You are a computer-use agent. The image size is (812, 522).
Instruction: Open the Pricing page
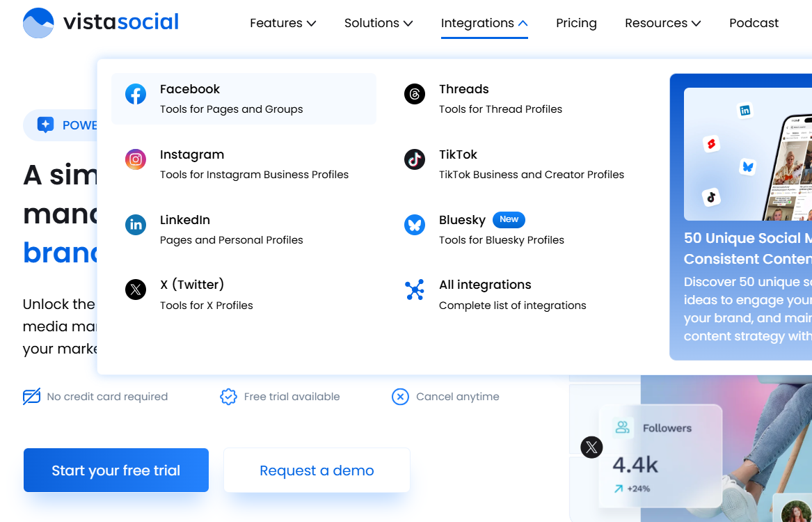coord(576,23)
